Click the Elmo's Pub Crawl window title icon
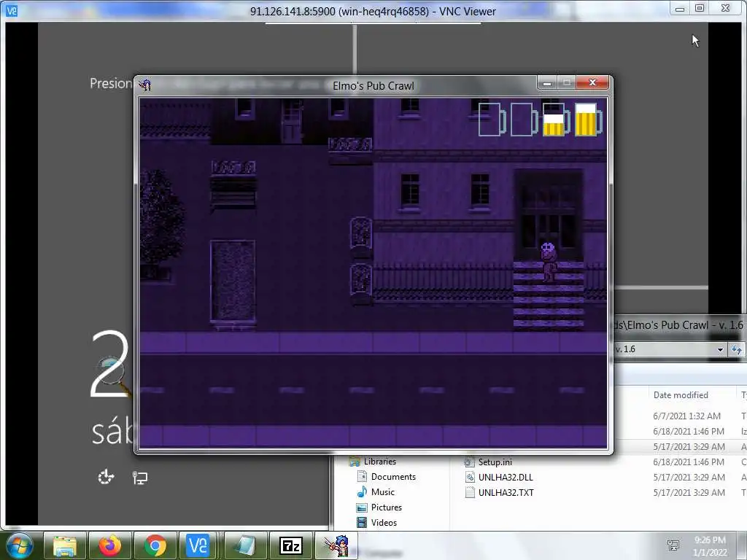The width and height of the screenshot is (747, 560). pos(145,85)
